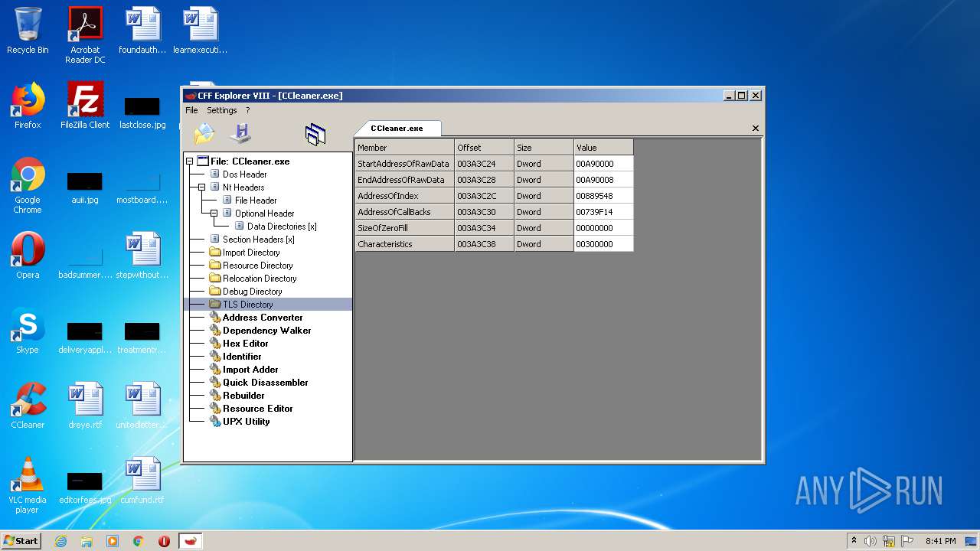Open Firefox desktop shortcut

pyautogui.click(x=28, y=106)
